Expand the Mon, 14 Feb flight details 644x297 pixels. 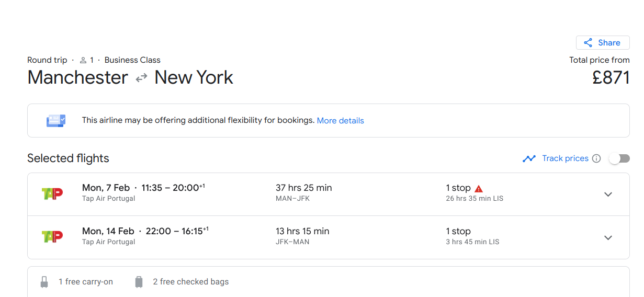[x=608, y=237]
